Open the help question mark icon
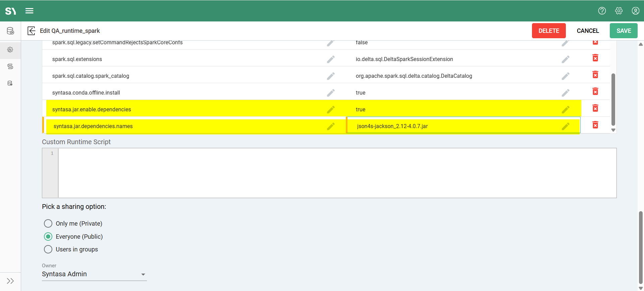This screenshot has height=291, width=644. click(602, 11)
